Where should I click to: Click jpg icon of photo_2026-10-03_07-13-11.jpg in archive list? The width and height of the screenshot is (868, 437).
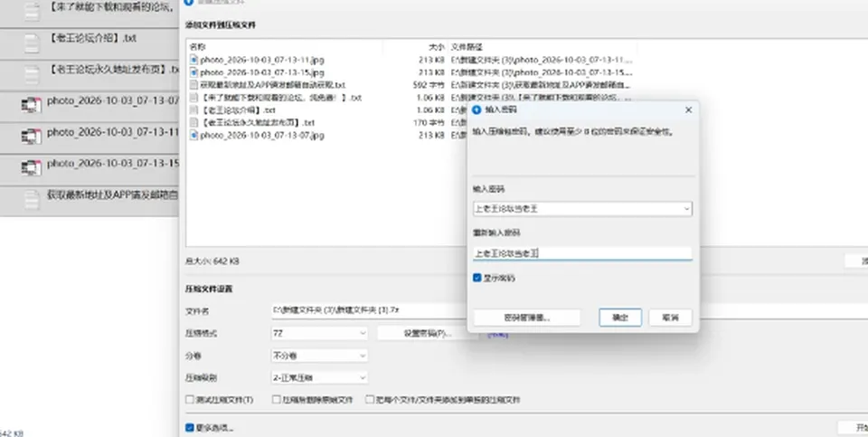pyautogui.click(x=193, y=60)
